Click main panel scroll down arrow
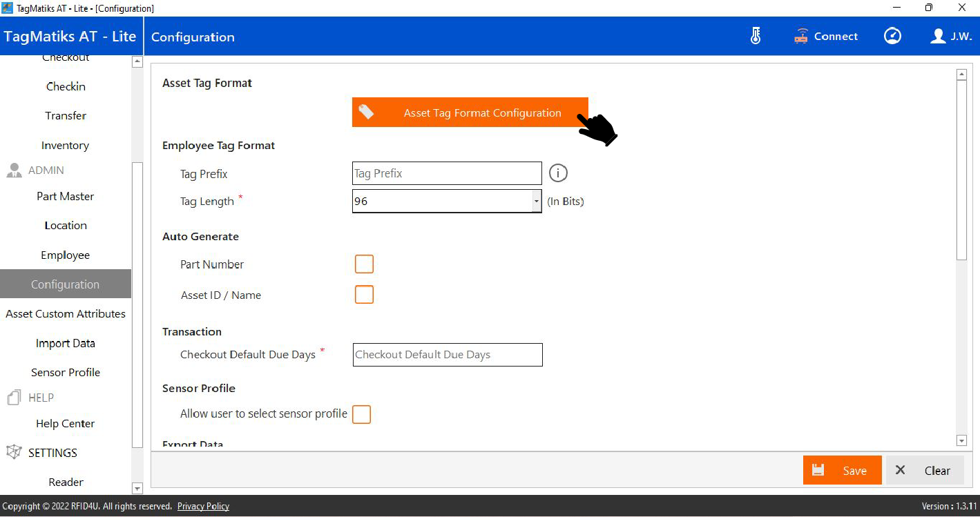This screenshot has height=517, width=980. click(961, 440)
